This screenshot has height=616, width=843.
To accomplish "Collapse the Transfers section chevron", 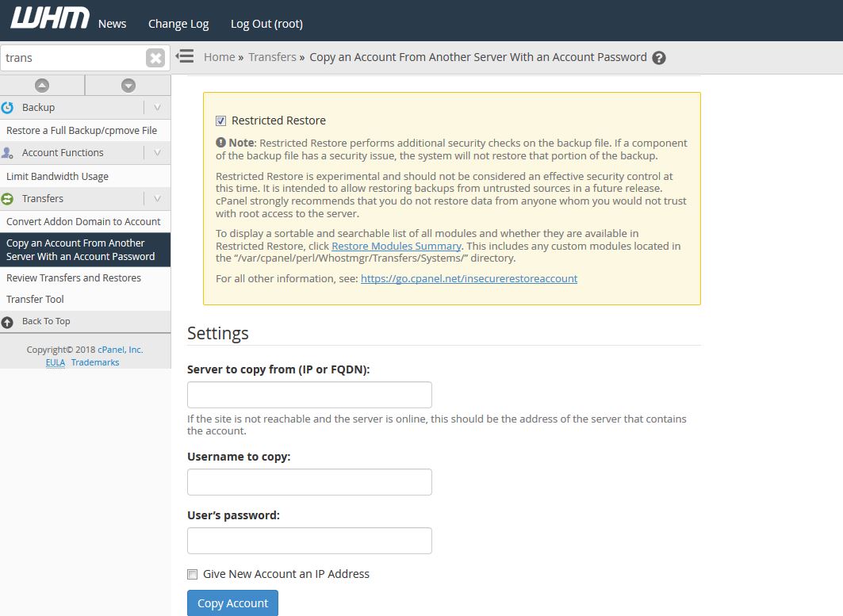I will click(157, 199).
